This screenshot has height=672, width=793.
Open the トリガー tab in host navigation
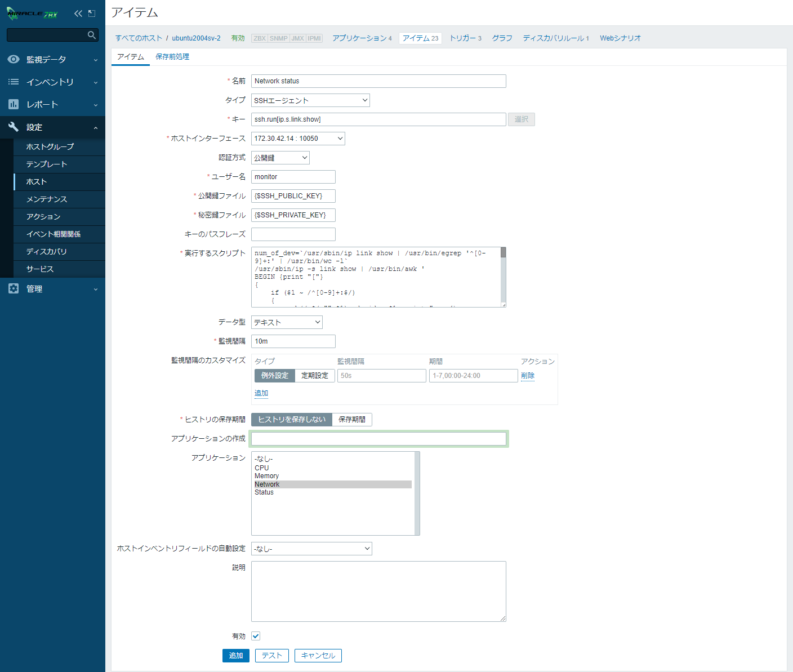[465, 38]
